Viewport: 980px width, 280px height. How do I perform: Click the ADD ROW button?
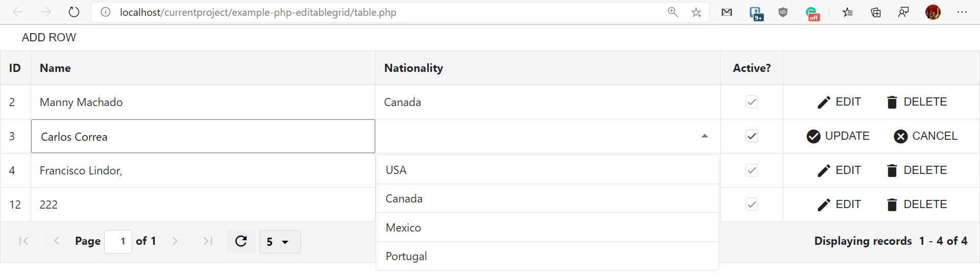(x=49, y=38)
